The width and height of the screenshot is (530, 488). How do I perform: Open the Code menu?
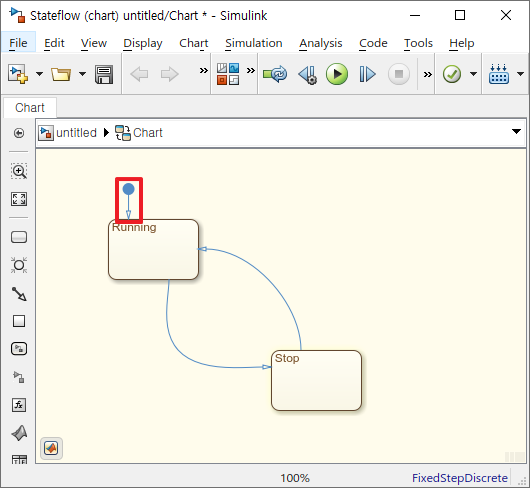[373, 43]
